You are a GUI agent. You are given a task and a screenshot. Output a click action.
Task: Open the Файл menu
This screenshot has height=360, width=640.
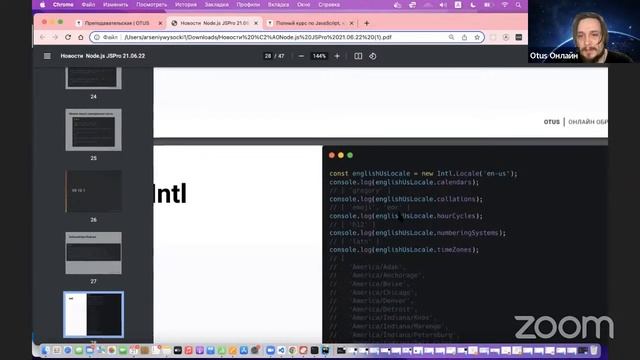88,5
